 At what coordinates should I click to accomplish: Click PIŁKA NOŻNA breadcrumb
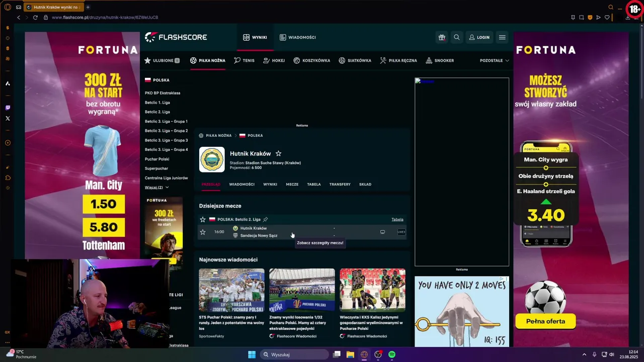(x=218, y=136)
